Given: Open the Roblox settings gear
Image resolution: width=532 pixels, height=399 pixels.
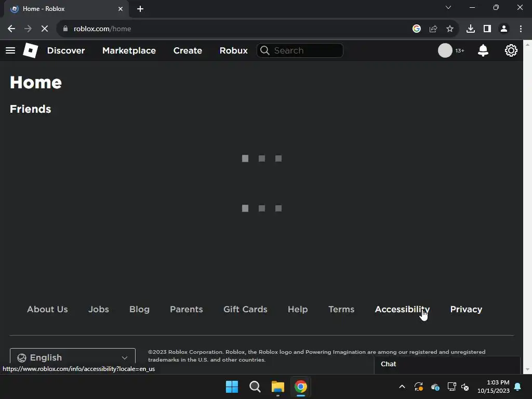Looking at the screenshot, I should tap(511, 50).
